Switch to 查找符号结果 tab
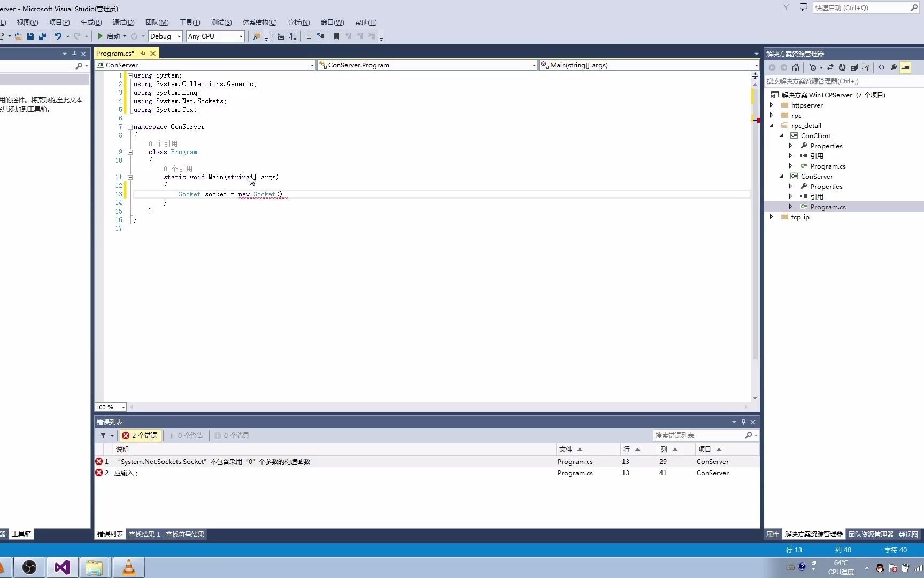 (185, 534)
